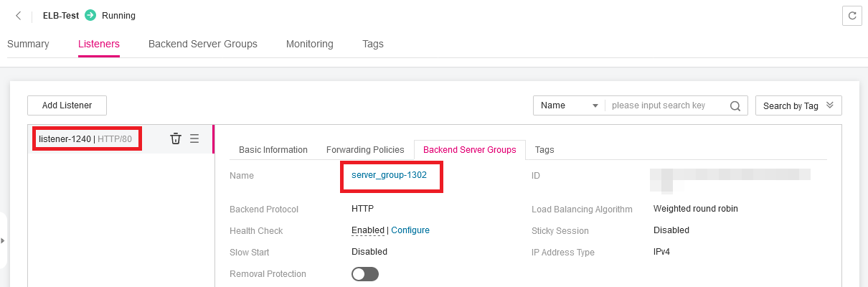
Task: Click the back arrow beside ELB-Test
Action: (x=19, y=16)
